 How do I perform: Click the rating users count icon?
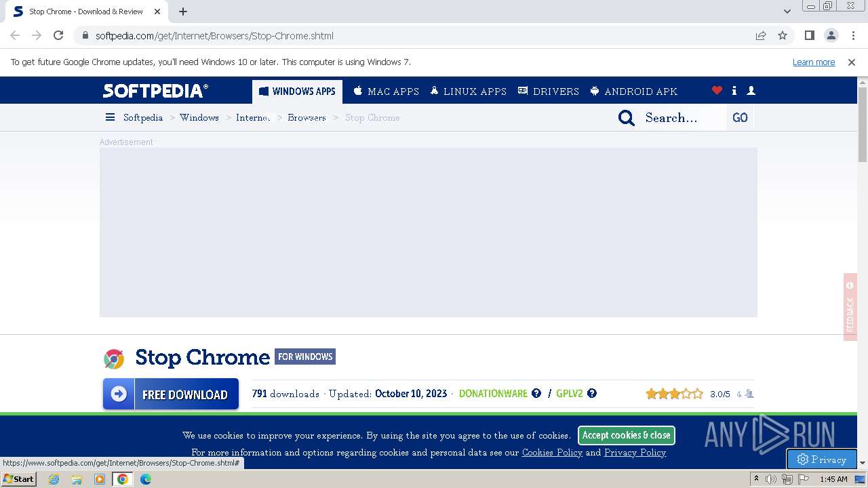point(749,393)
